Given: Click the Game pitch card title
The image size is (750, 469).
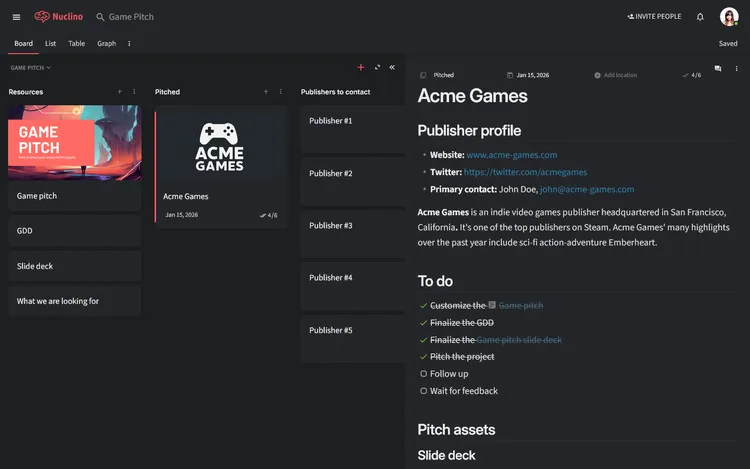Looking at the screenshot, I should pyautogui.click(x=37, y=196).
